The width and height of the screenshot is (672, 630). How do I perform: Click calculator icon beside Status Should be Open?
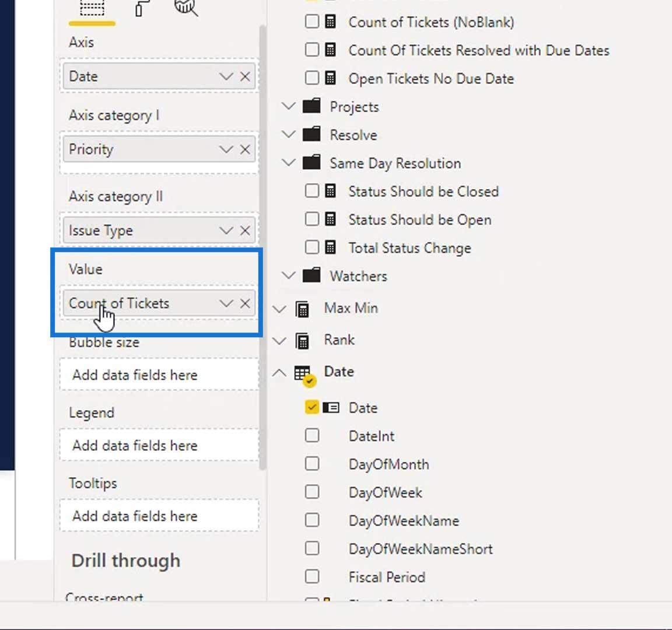(330, 219)
